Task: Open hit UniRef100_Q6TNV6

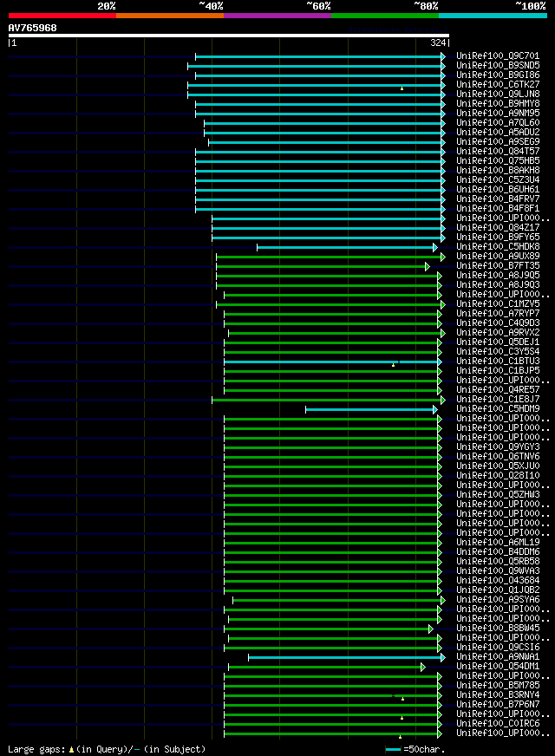Action: click(x=498, y=457)
